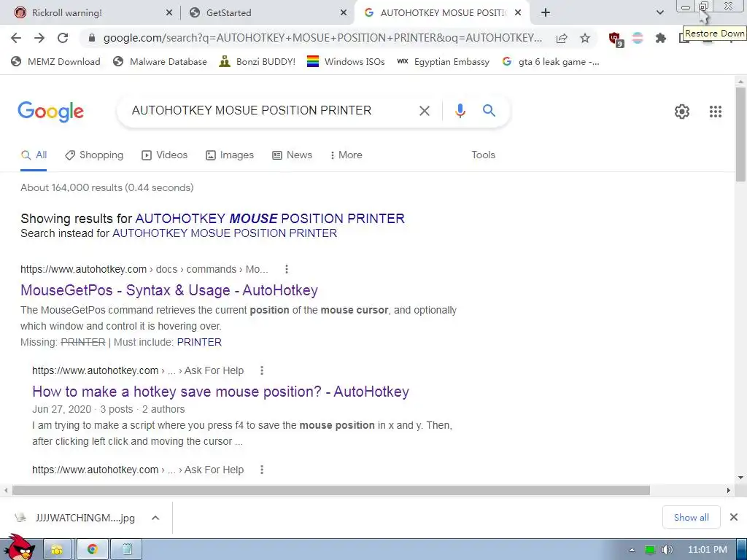Open options menu for MouseGetPos result

(286, 269)
